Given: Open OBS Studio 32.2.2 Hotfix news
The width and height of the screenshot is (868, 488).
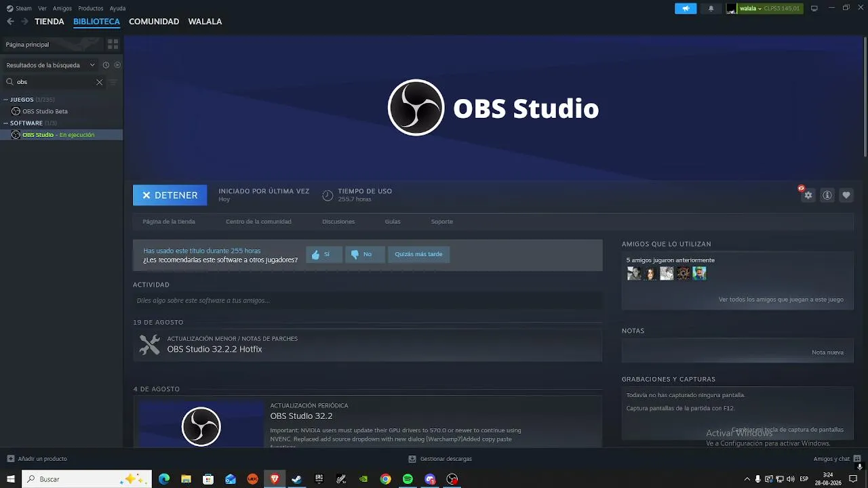Looking at the screenshot, I should (368, 345).
